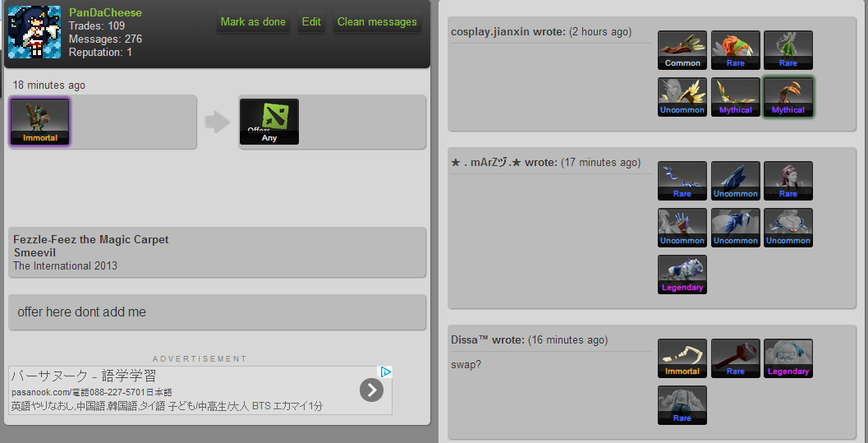Image resolution: width=868 pixels, height=443 pixels.
Task: Click the Legendary item in Dissa's offer
Action: (788, 359)
